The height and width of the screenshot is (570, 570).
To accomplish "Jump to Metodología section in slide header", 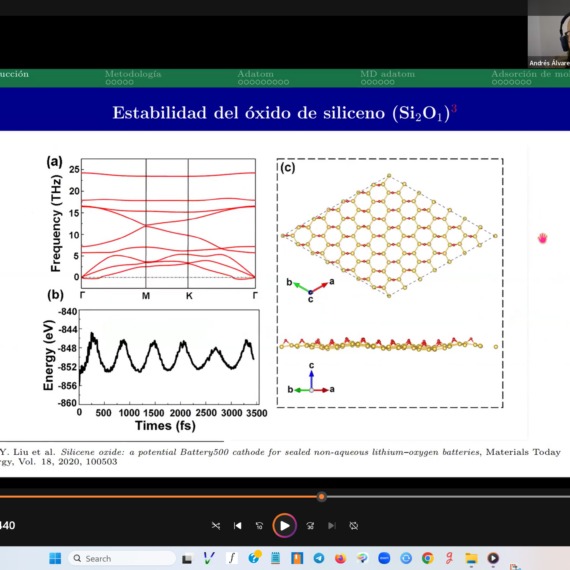I will click(x=133, y=74).
